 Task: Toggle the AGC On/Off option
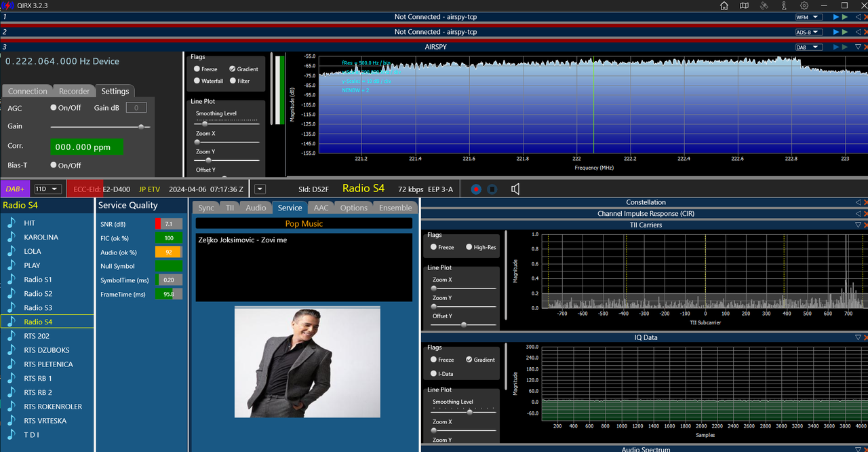pyautogui.click(x=54, y=107)
